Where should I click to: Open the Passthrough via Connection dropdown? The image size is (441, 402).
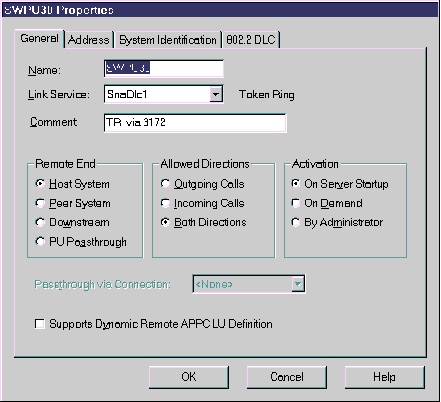click(298, 284)
